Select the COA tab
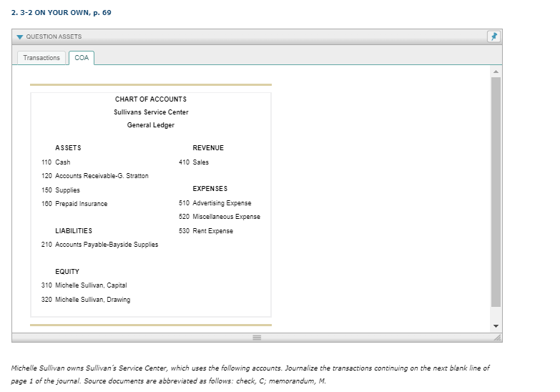This screenshot has width=560, height=392. 82,58
